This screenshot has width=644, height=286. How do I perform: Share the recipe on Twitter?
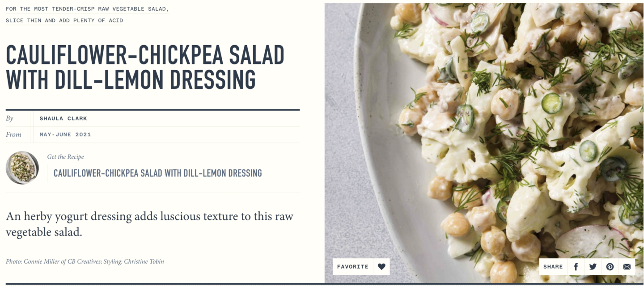(593, 266)
